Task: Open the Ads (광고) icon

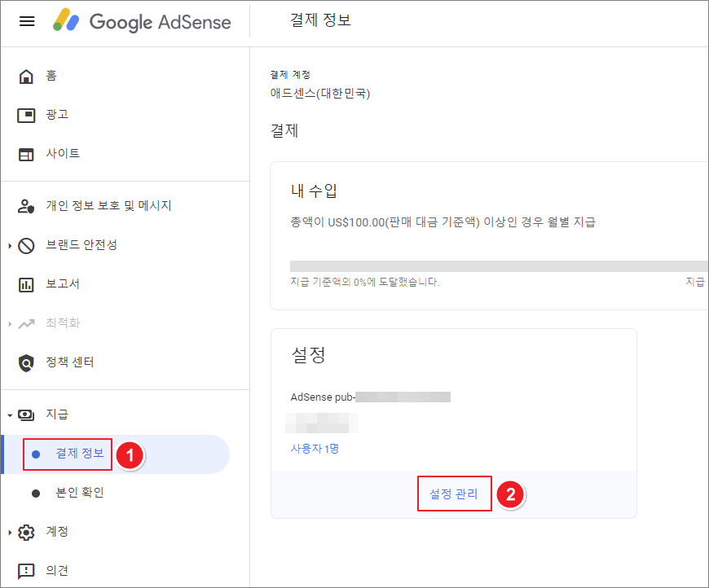Action: point(27,115)
